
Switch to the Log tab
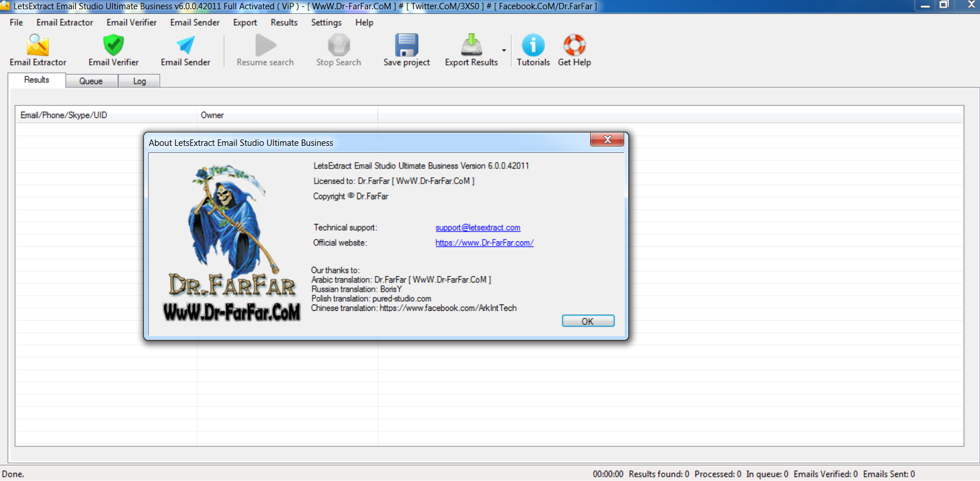139,81
